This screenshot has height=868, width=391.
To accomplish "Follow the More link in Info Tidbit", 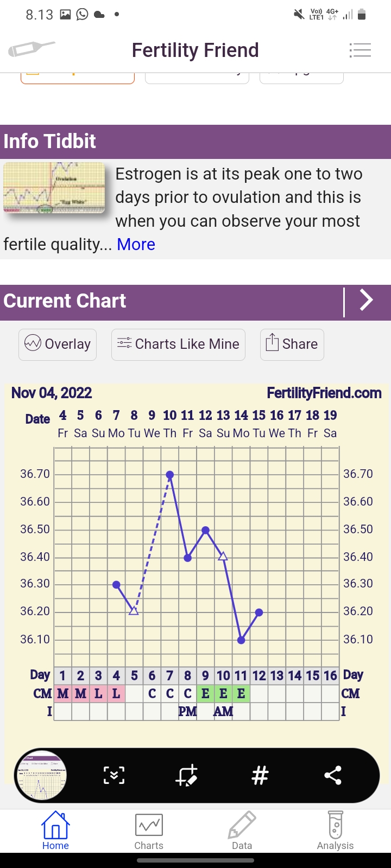I will click(136, 245).
